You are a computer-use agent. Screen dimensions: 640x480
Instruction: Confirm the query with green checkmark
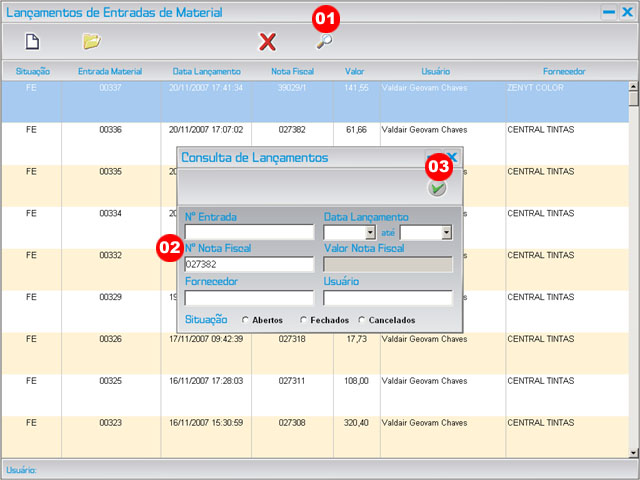click(437, 188)
